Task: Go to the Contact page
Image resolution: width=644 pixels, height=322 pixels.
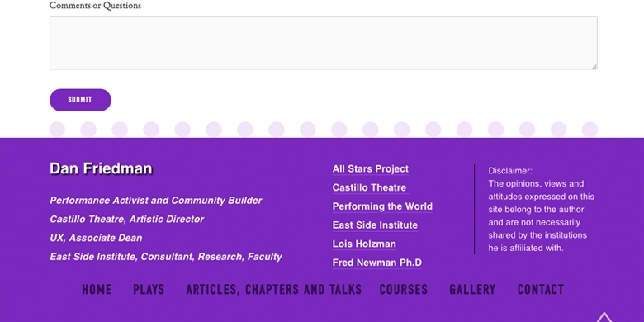Action: point(541,290)
